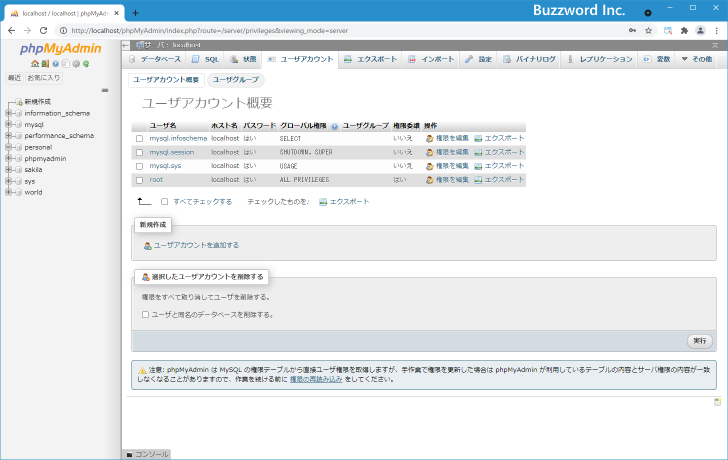Click the browser address bar URL
Image resolution: width=728 pixels, height=460 pixels.
tap(210, 31)
